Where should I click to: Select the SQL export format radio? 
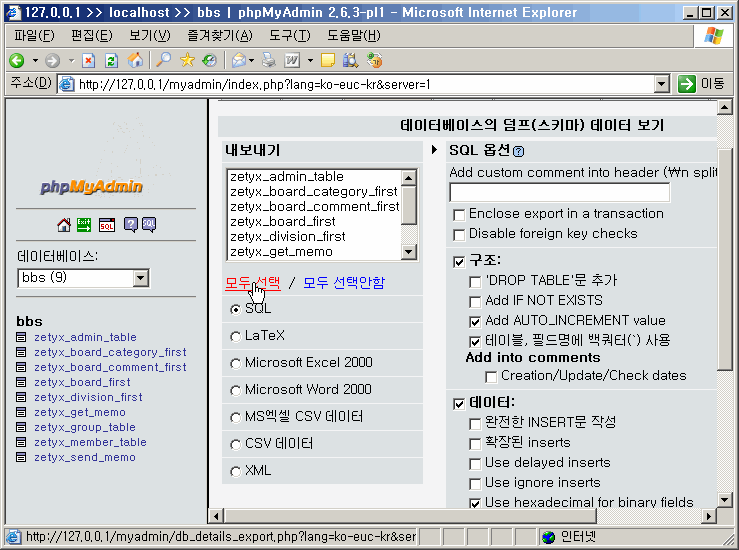tap(235, 309)
